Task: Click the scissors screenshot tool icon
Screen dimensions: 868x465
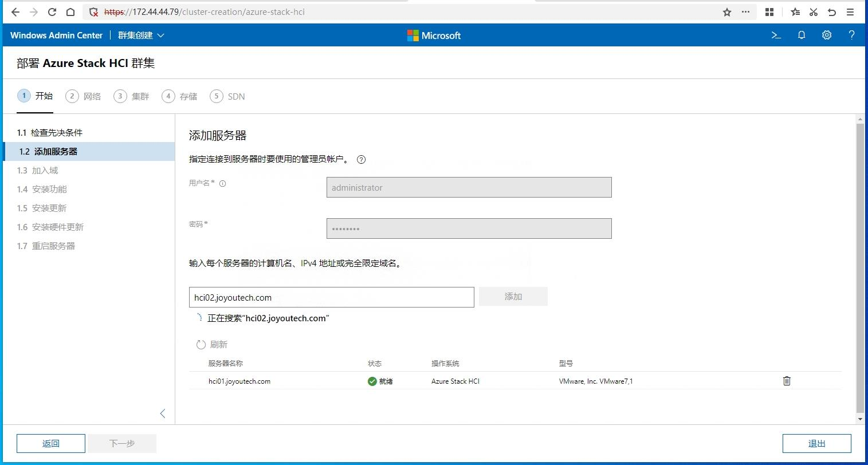Action: point(814,12)
